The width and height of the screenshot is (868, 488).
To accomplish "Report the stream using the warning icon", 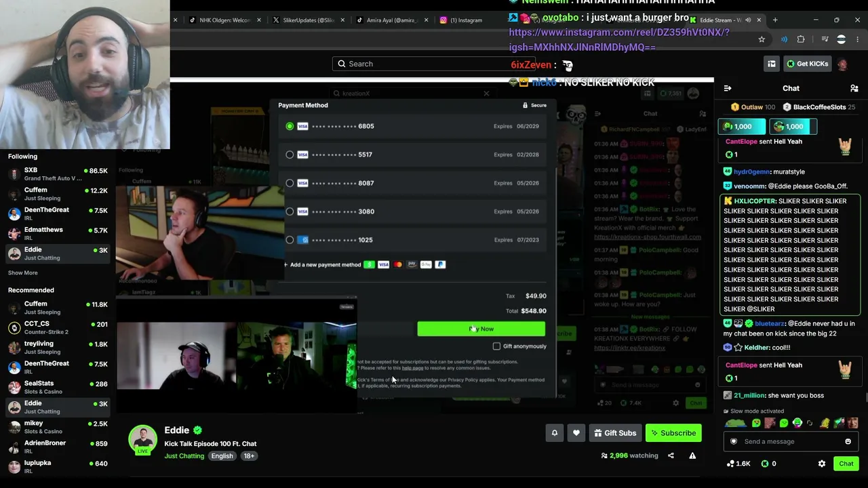I will [x=692, y=455].
